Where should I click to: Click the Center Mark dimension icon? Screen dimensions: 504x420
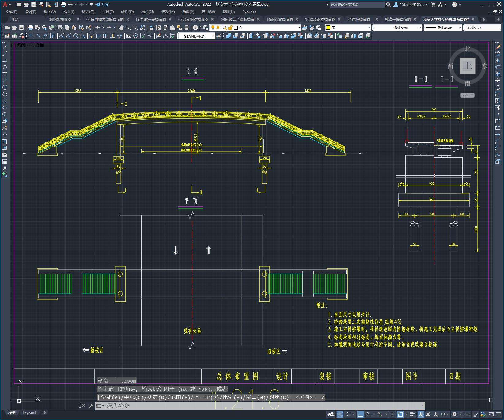[135, 36]
